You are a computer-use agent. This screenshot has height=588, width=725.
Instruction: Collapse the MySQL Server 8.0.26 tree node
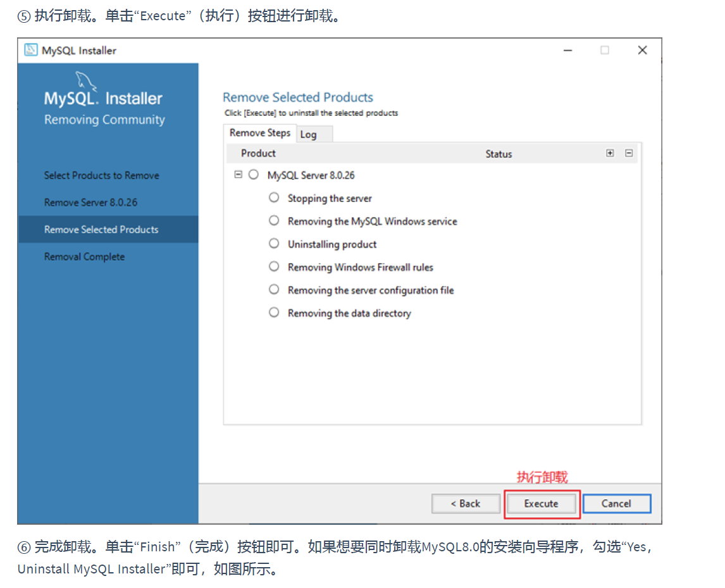coord(238,175)
